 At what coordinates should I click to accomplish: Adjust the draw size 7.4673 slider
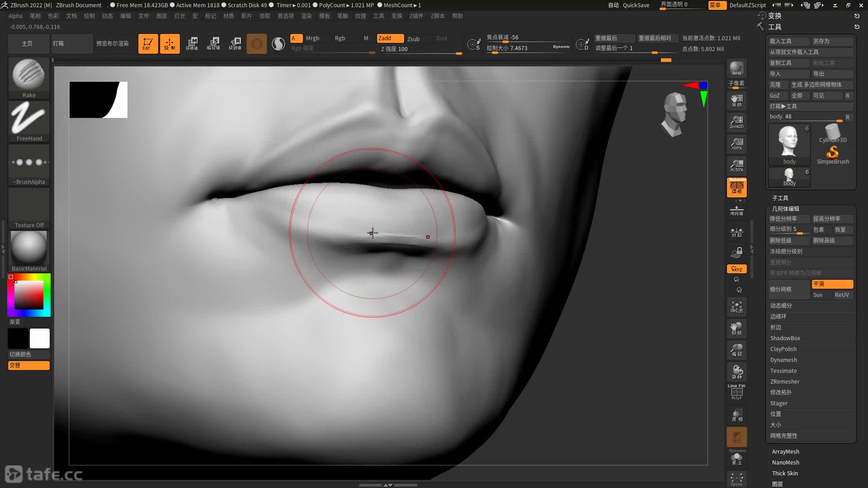click(x=528, y=48)
